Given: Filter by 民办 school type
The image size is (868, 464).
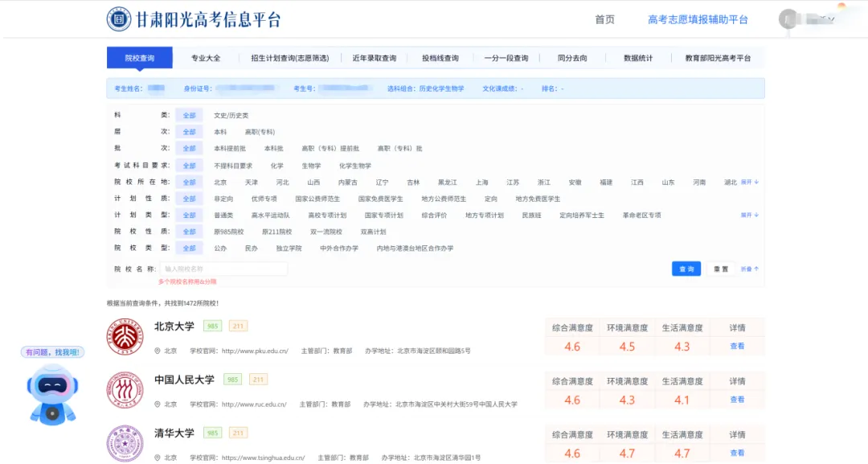Looking at the screenshot, I should 252,248.
